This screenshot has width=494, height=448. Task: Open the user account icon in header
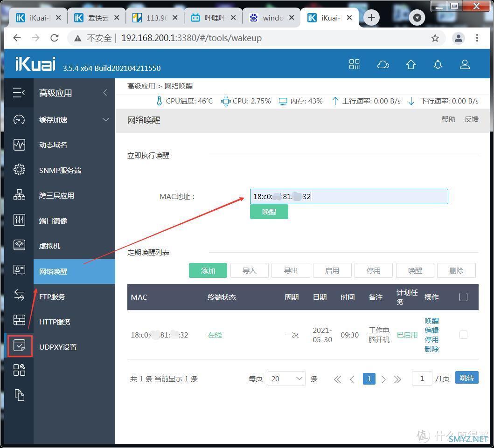click(x=465, y=64)
